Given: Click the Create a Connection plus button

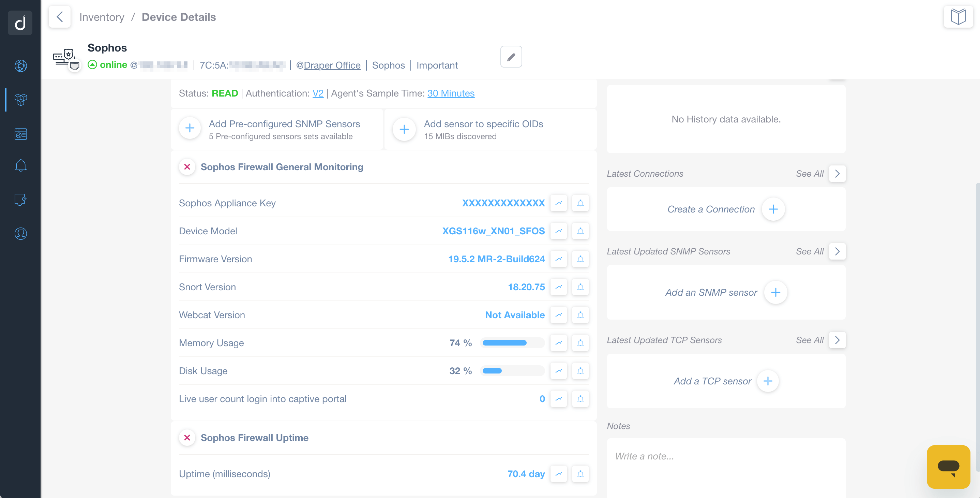Looking at the screenshot, I should pos(773,209).
